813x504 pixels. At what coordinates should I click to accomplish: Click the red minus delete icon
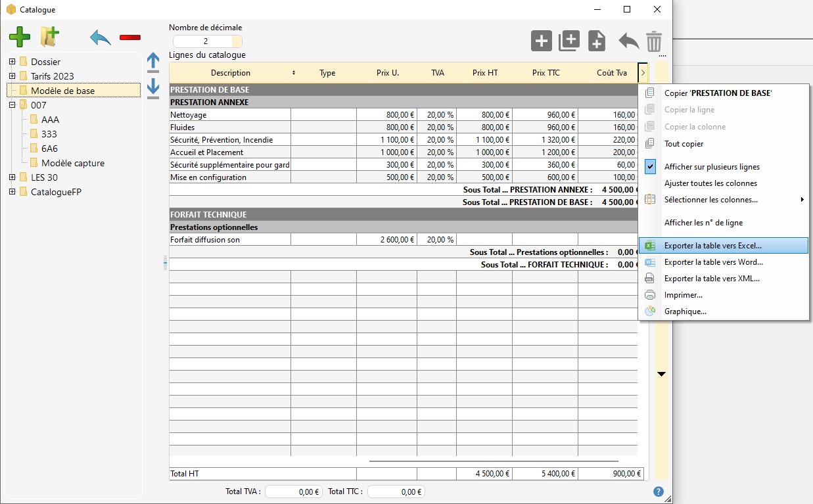click(130, 37)
